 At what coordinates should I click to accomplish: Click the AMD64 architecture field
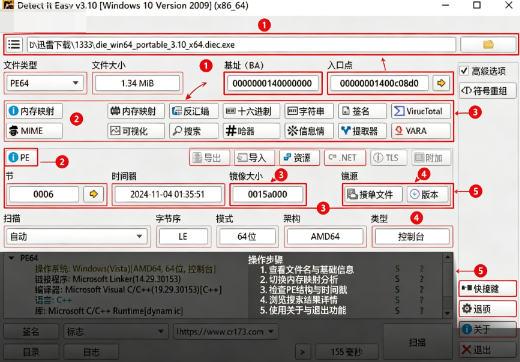click(325, 236)
